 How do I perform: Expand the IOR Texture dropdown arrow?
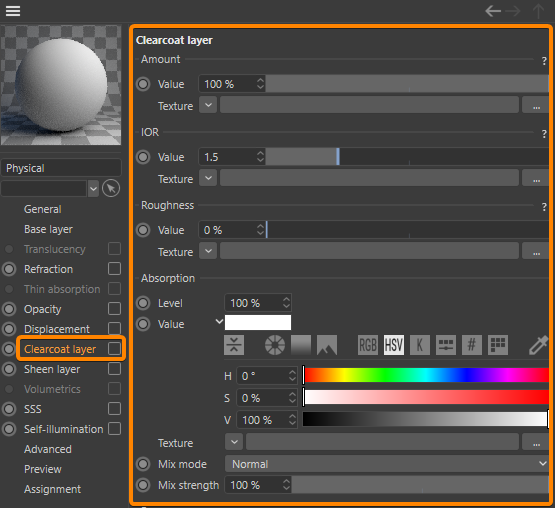point(208,178)
